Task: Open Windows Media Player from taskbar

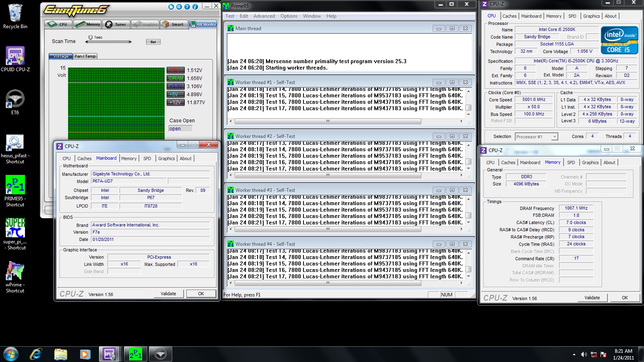Action: [85, 354]
